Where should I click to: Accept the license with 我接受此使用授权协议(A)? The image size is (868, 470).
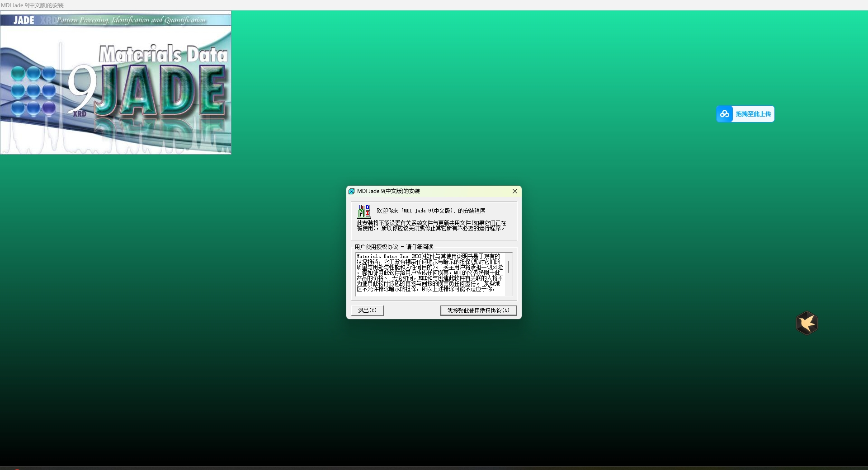(x=478, y=310)
